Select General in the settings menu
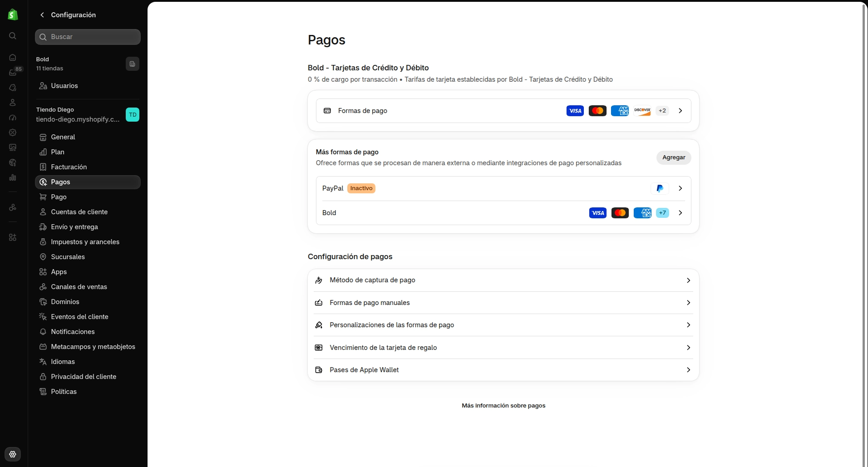The height and width of the screenshot is (467, 868). pos(88,137)
